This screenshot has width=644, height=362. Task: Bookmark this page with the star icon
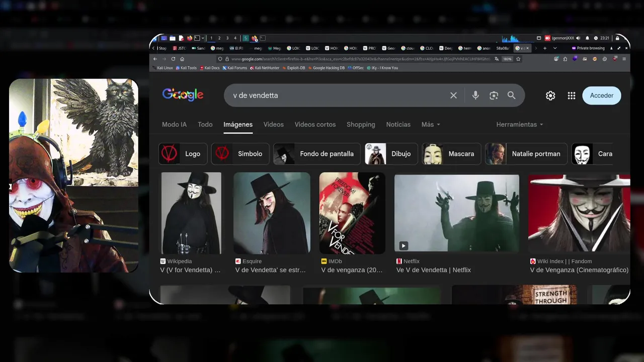tap(518, 59)
